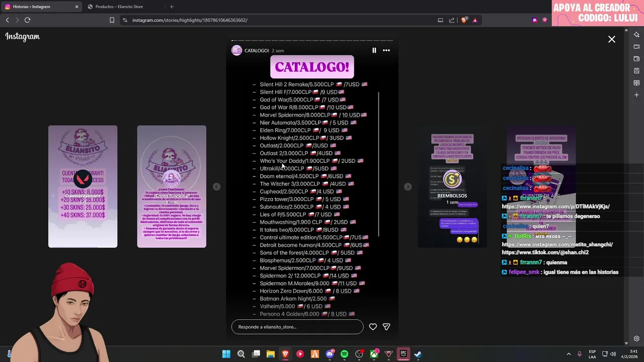Open site information icon beside URL

tap(125, 20)
